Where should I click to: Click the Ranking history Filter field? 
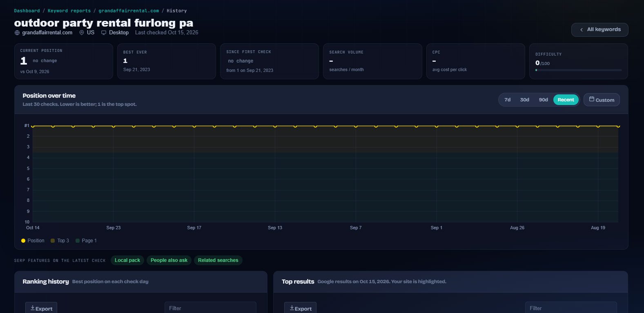click(210, 308)
